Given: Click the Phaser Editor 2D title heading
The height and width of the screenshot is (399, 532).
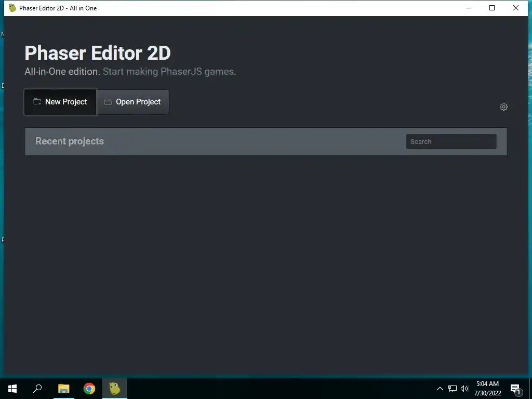Looking at the screenshot, I should click(97, 53).
